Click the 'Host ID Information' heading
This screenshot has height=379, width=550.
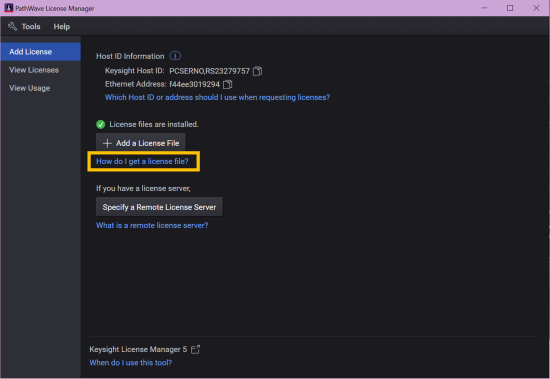tap(130, 56)
